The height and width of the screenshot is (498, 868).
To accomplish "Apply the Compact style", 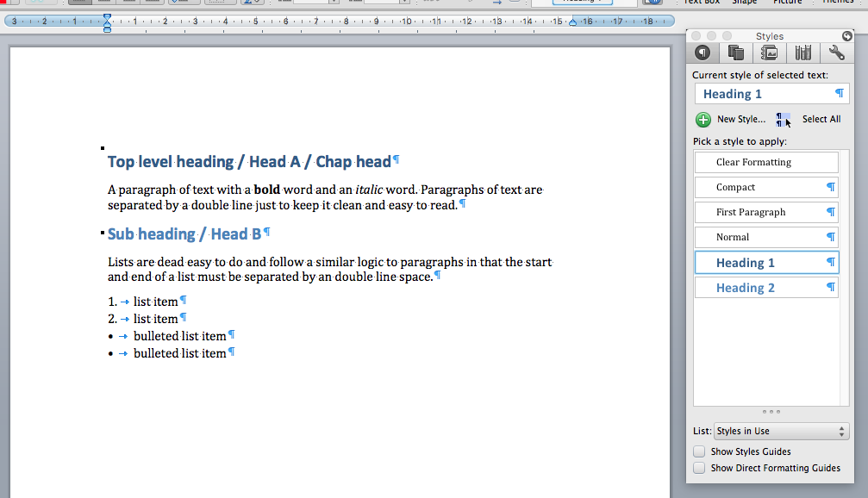I will pyautogui.click(x=766, y=187).
